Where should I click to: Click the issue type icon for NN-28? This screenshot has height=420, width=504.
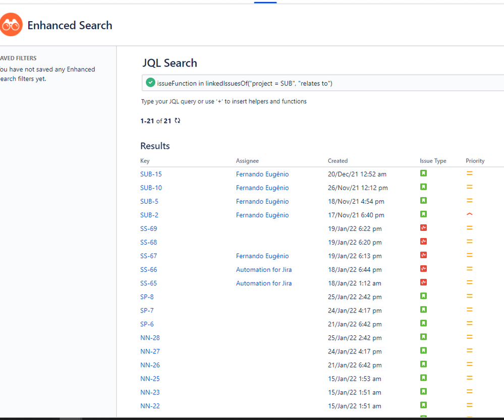423,337
